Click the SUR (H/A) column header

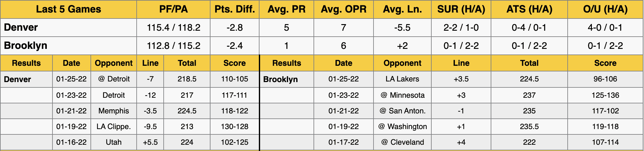pyautogui.click(x=461, y=9)
